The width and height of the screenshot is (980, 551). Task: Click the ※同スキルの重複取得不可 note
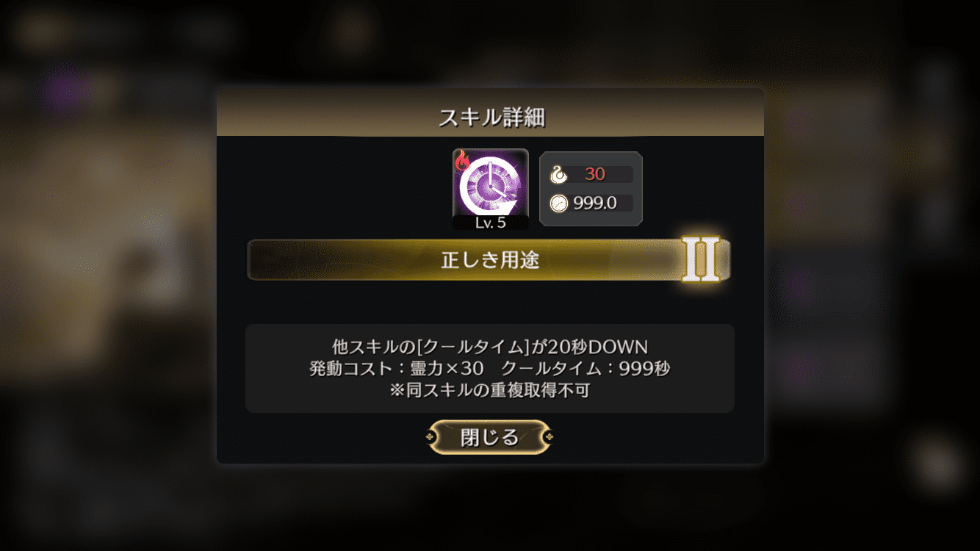(x=490, y=390)
